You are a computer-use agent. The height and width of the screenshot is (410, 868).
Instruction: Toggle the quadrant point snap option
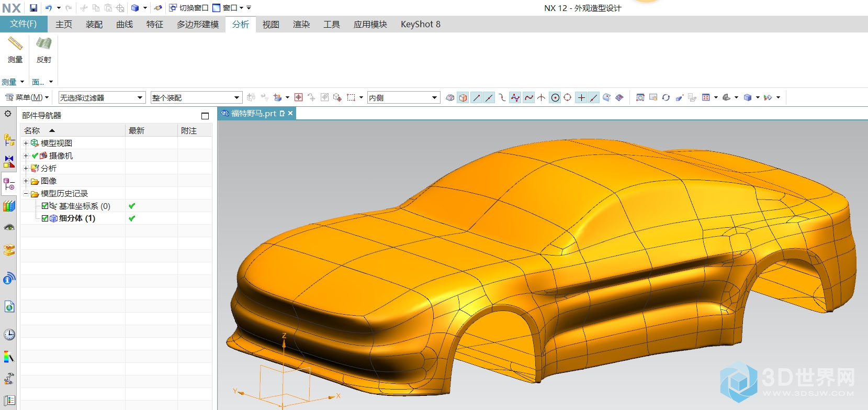tap(568, 97)
